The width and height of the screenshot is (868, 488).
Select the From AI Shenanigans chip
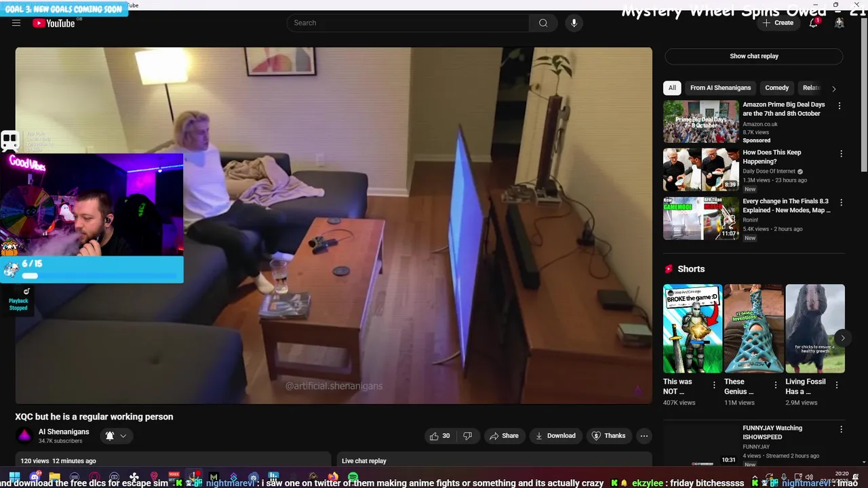[x=720, y=87]
